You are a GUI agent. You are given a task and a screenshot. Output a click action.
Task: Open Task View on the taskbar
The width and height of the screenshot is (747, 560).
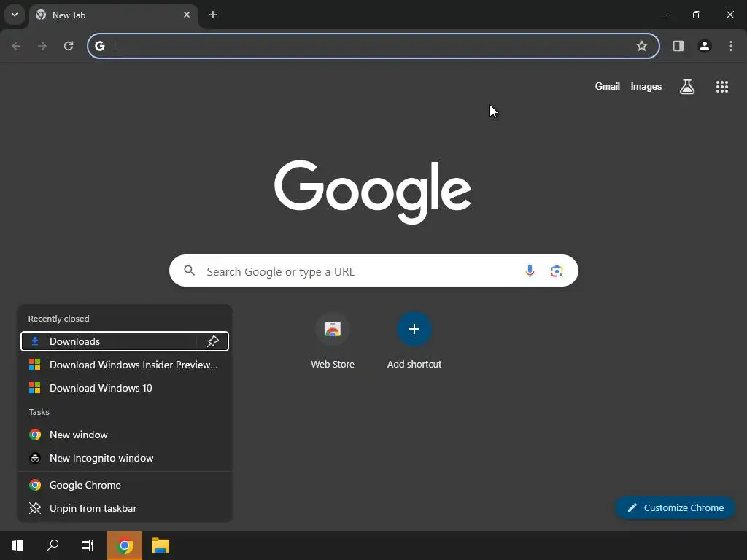point(88,545)
